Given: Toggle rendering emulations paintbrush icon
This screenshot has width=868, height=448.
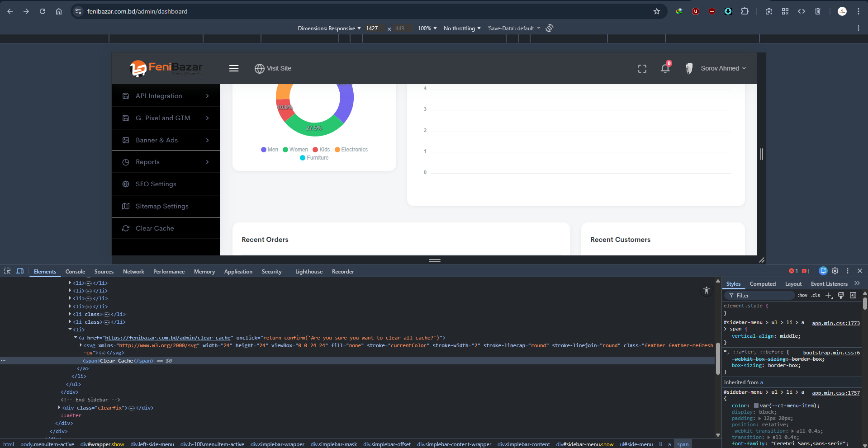Looking at the screenshot, I should [x=841, y=296].
